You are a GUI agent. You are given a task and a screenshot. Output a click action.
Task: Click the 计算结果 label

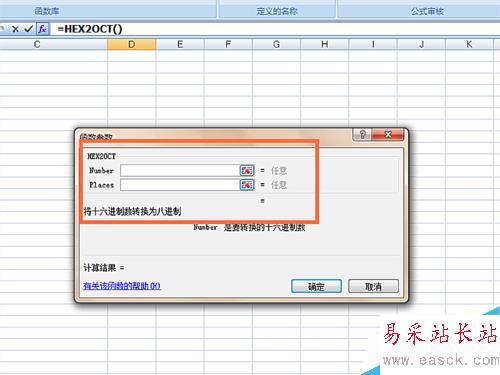point(100,267)
